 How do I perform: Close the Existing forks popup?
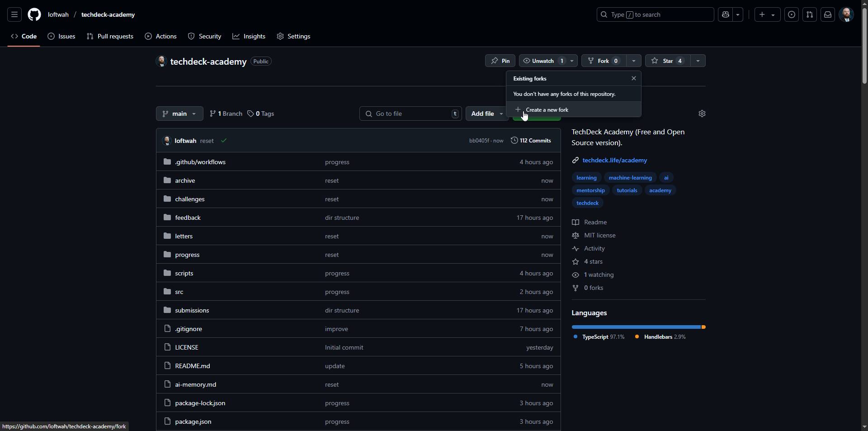pos(634,78)
